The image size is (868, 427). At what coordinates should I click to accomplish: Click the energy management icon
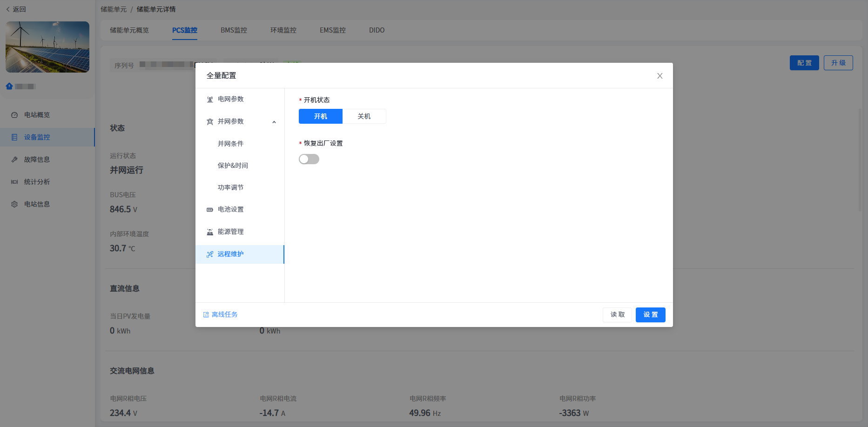(210, 232)
